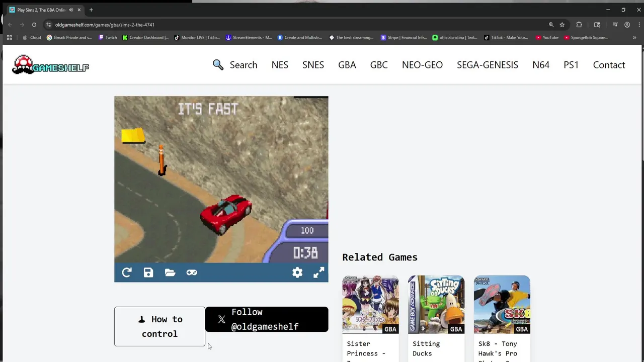Close the Play Sims 2 tab
Image resolution: width=644 pixels, height=362 pixels.
[79, 10]
